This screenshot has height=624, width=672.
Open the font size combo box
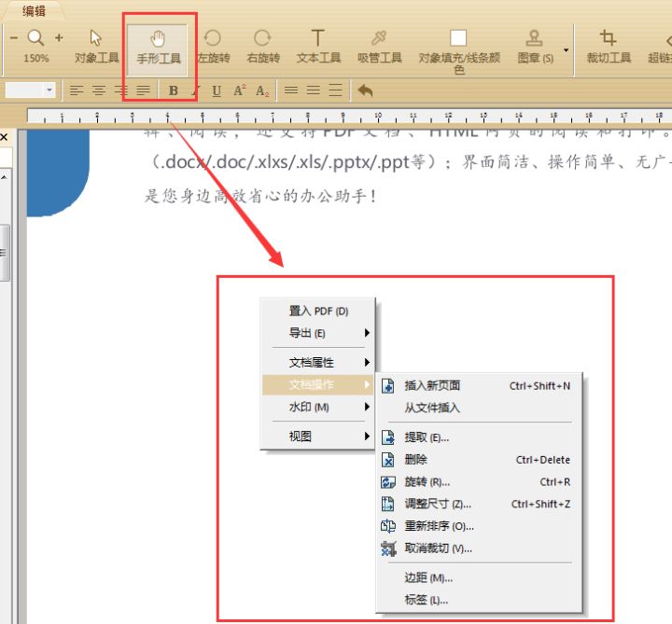[x=30, y=90]
